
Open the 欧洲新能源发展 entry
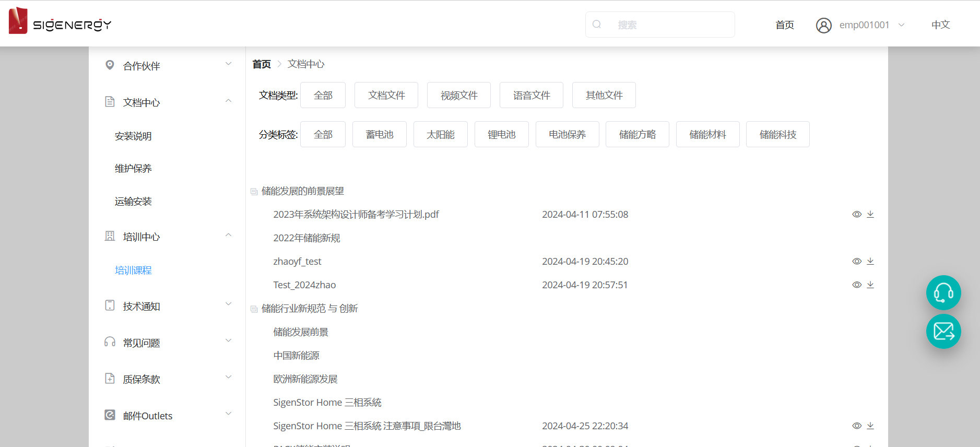305,379
